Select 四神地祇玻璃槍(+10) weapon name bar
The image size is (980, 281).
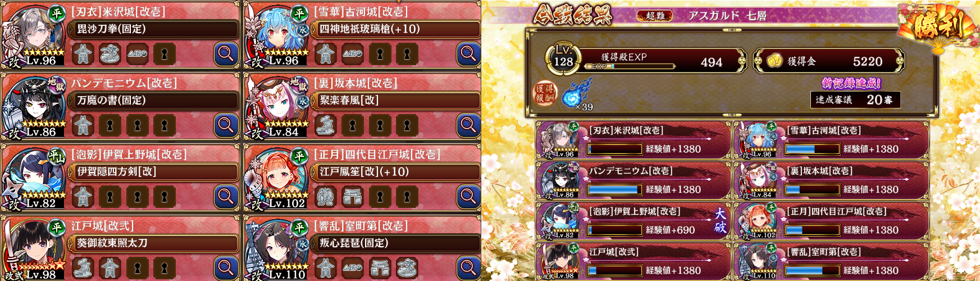click(396, 29)
